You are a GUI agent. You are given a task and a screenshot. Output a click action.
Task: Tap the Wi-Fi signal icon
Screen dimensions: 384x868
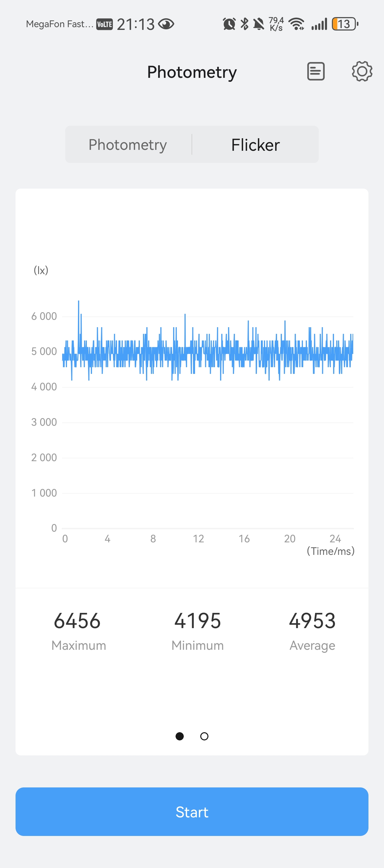[297, 24]
